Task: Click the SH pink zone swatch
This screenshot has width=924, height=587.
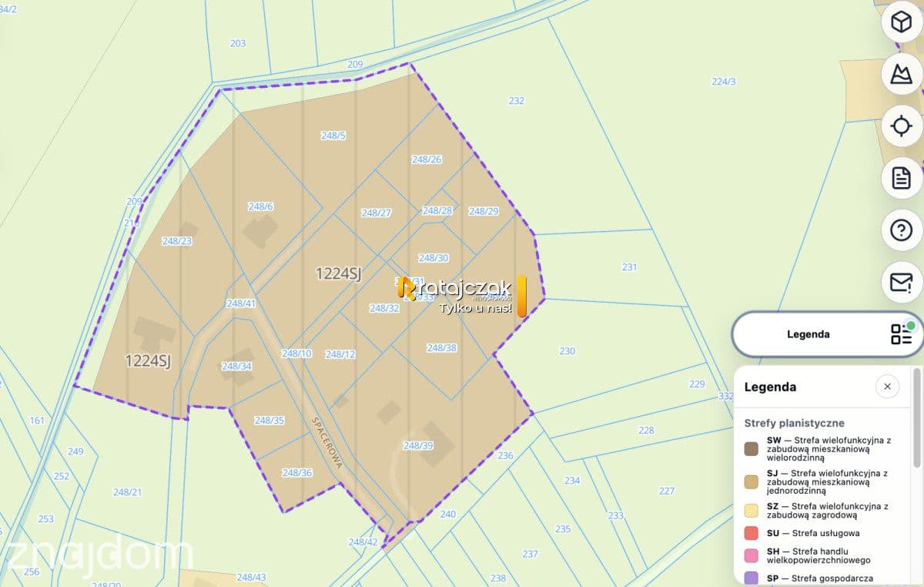Action: click(752, 555)
